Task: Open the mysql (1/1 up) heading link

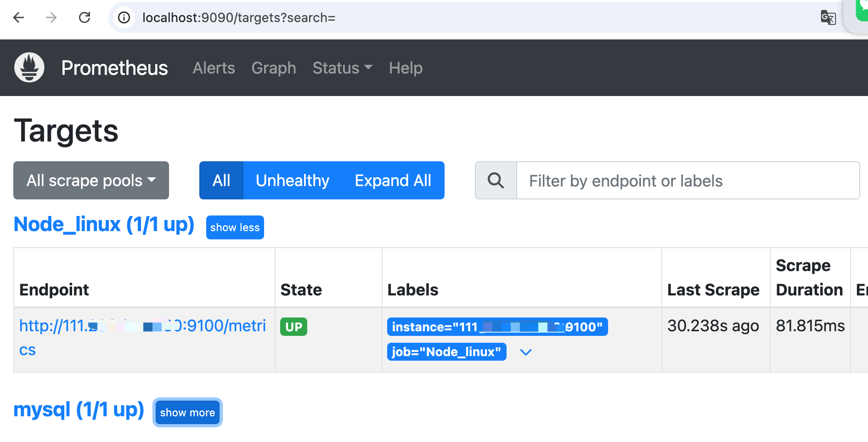Action: pos(79,409)
